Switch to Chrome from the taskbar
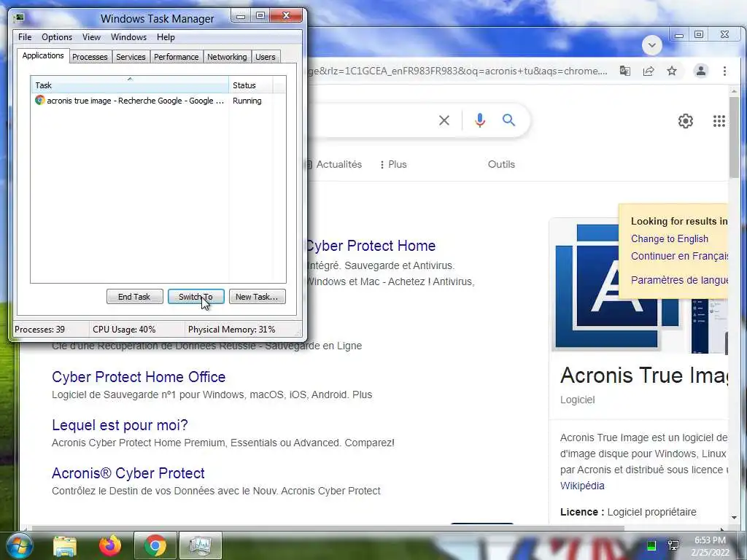The width and height of the screenshot is (747, 560). [x=155, y=545]
